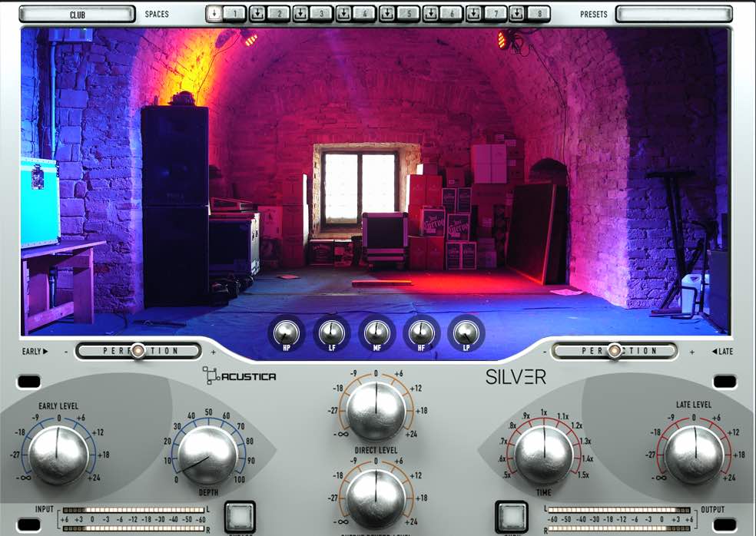Toggle the square button beside the output meter
756x536 pixels.
[512, 516]
